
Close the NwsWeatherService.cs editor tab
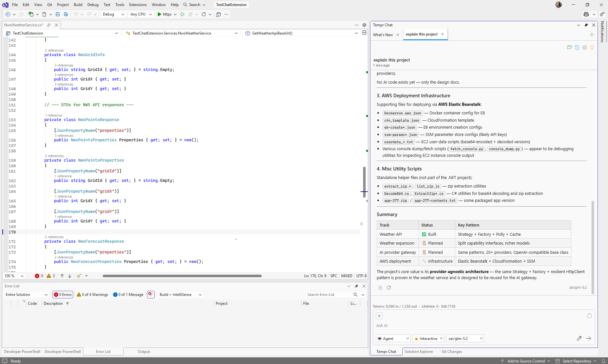click(56, 25)
